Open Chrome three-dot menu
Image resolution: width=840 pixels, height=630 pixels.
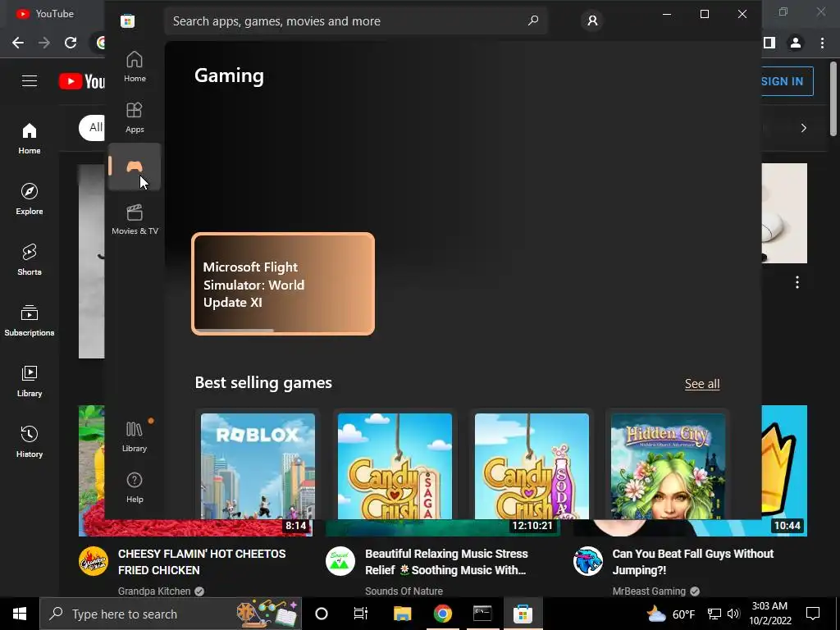(822, 43)
